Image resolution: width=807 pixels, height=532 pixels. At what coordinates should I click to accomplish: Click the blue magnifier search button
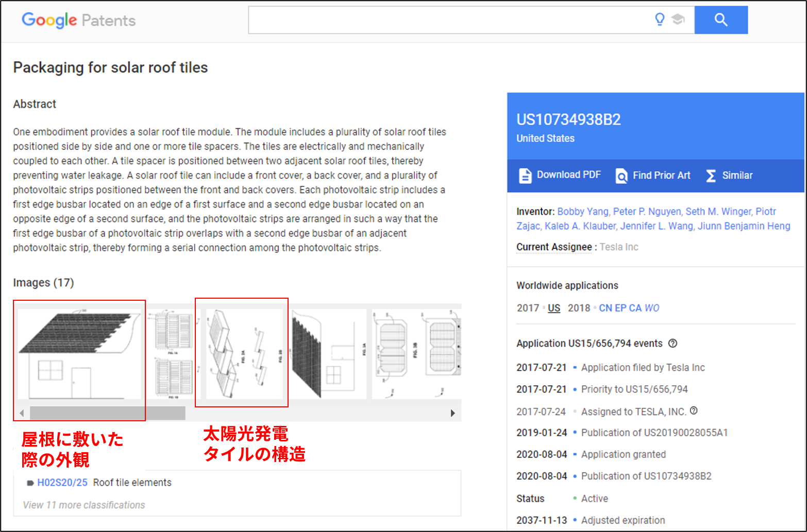tap(721, 20)
